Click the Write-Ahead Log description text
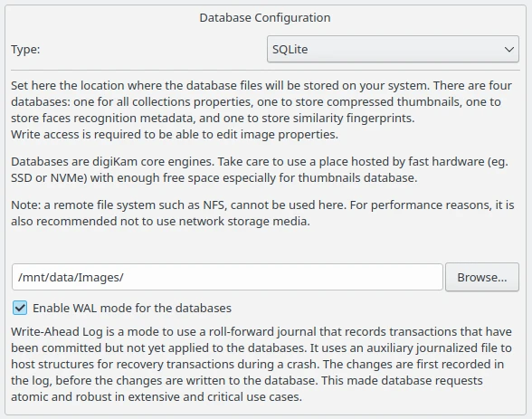 (261, 364)
